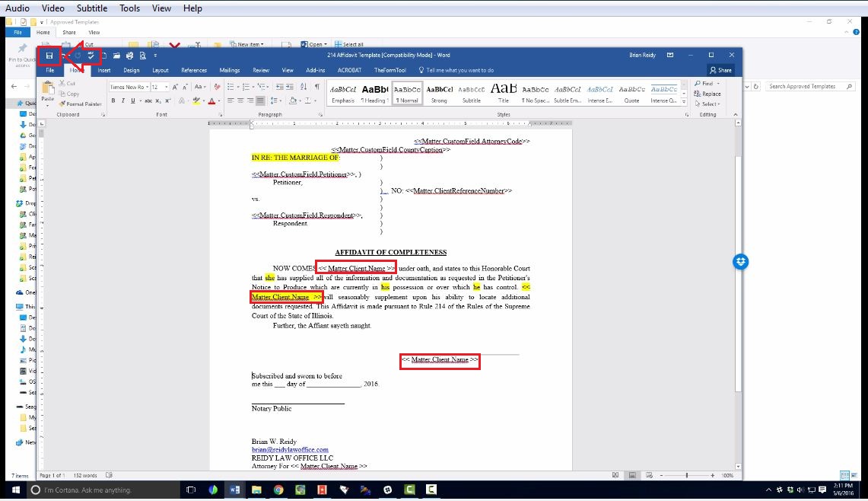Click the Decrease Indent icon
This screenshot has width=868, height=501.
pos(280,87)
